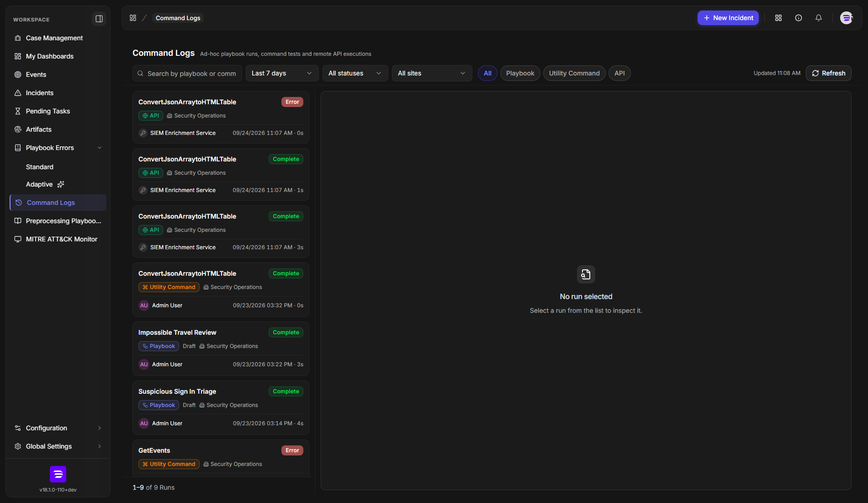Open the apps grid icon in breadcrumb
The width and height of the screenshot is (868, 503).
coord(133,18)
